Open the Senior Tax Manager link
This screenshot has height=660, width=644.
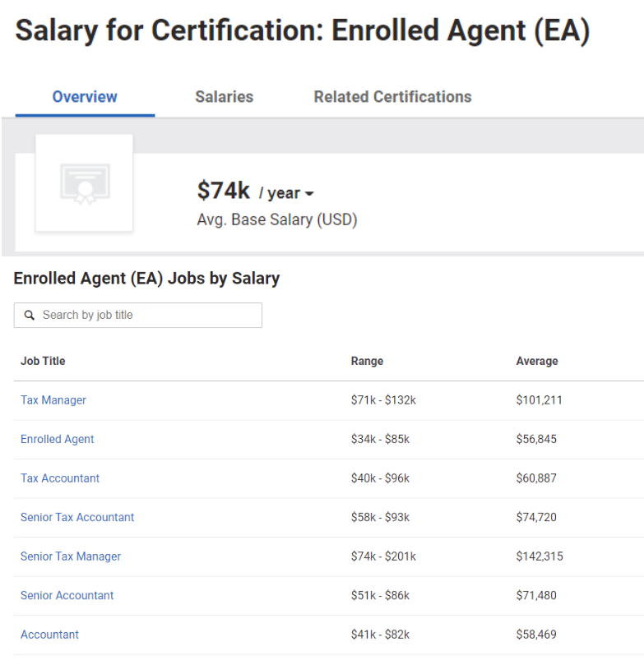[71, 556]
